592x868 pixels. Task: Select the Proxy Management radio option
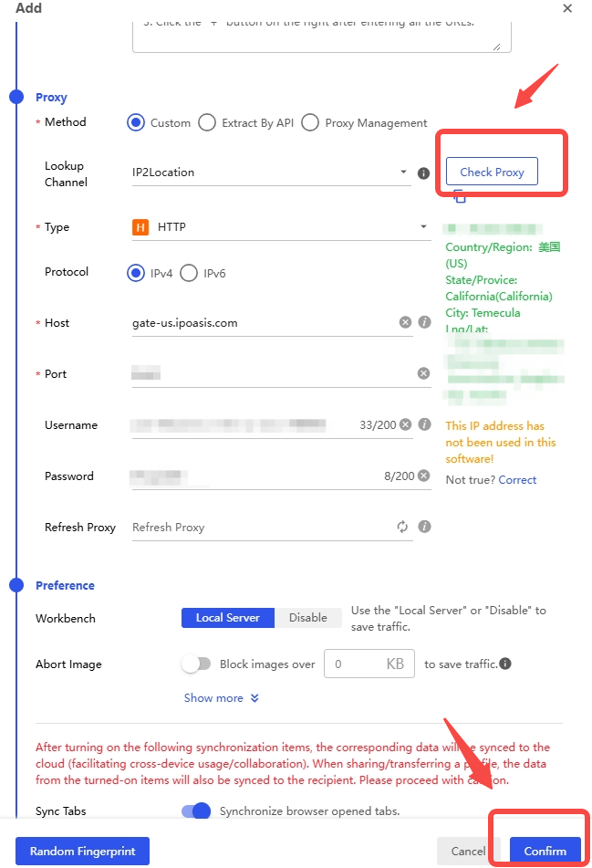point(310,123)
